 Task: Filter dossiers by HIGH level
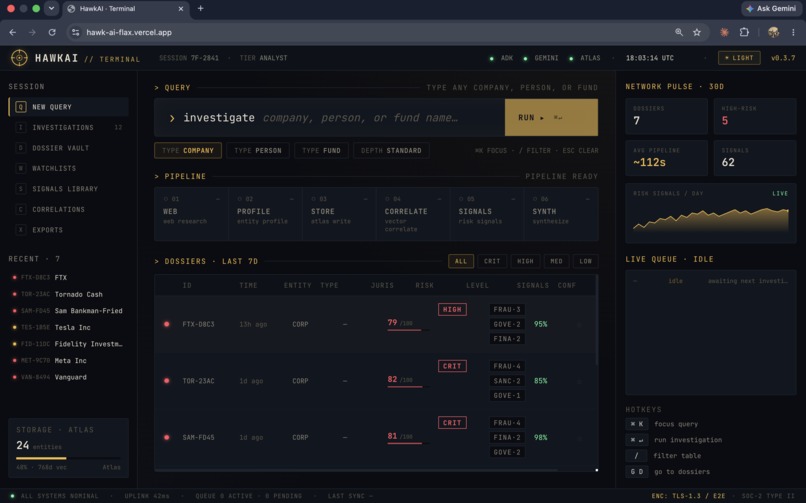click(x=525, y=261)
